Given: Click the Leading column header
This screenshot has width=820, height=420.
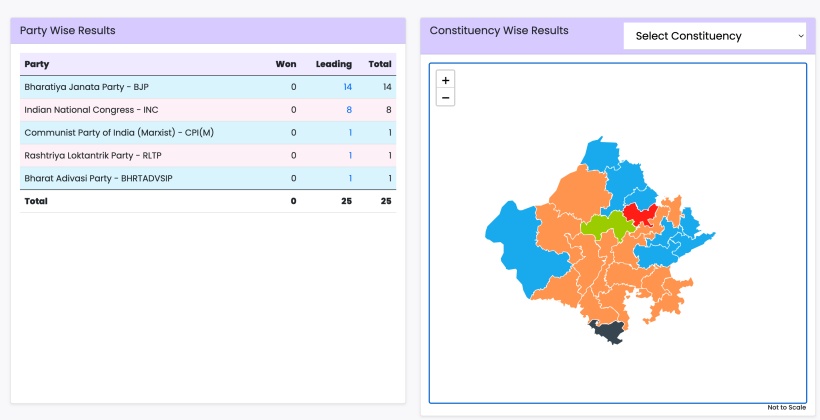Looking at the screenshot, I should [333, 64].
